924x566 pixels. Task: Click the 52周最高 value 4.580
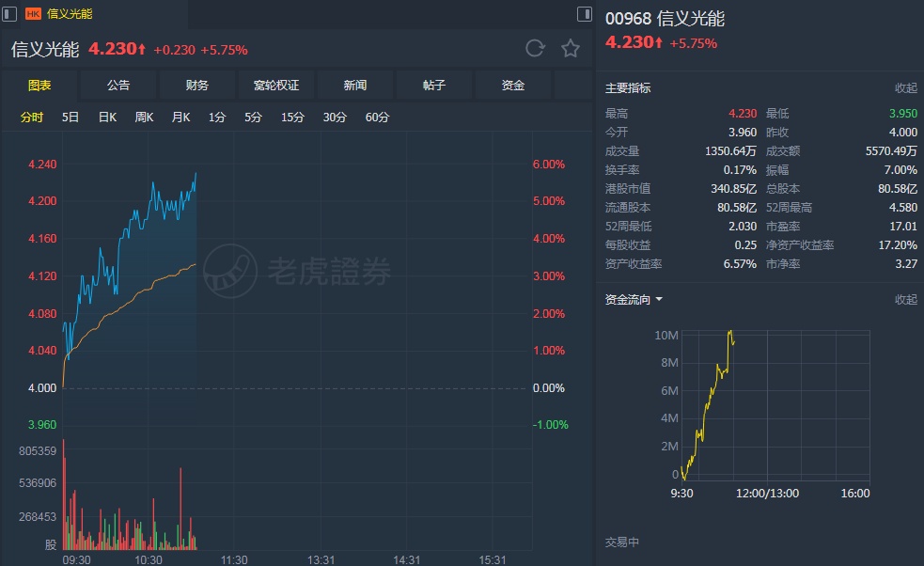pyautogui.click(x=903, y=208)
